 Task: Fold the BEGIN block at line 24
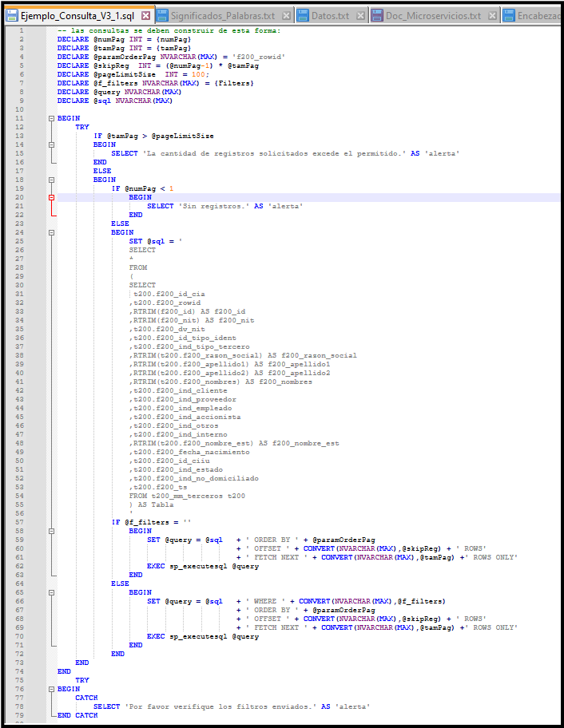pyautogui.click(x=52, y=232)
